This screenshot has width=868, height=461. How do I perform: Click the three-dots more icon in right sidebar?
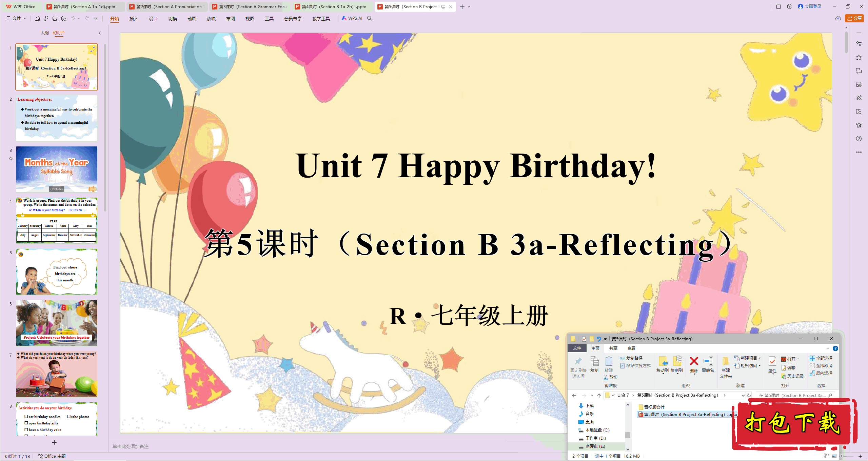pyautogui.click(x=859, y=152)
